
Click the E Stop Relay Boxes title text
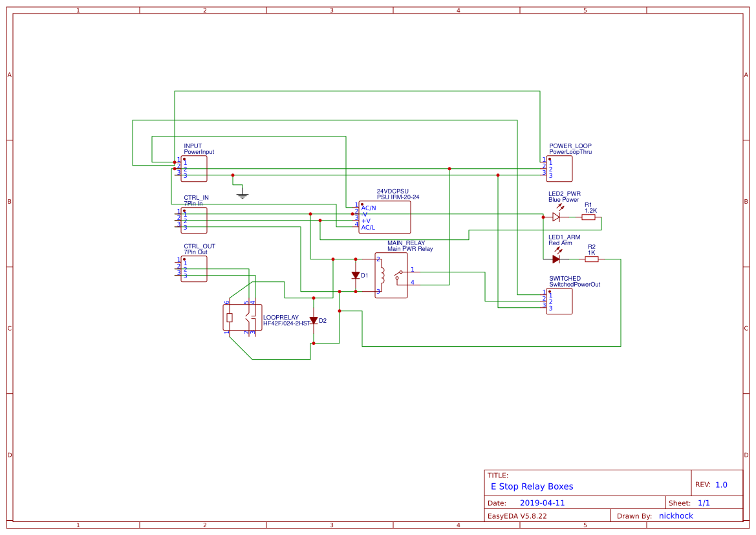(530, 486)
